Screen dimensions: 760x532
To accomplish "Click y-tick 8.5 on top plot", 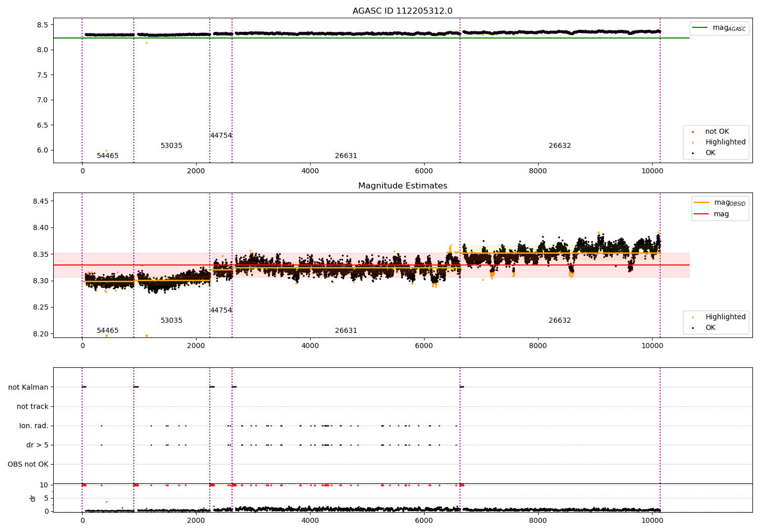I will point(43,25).
